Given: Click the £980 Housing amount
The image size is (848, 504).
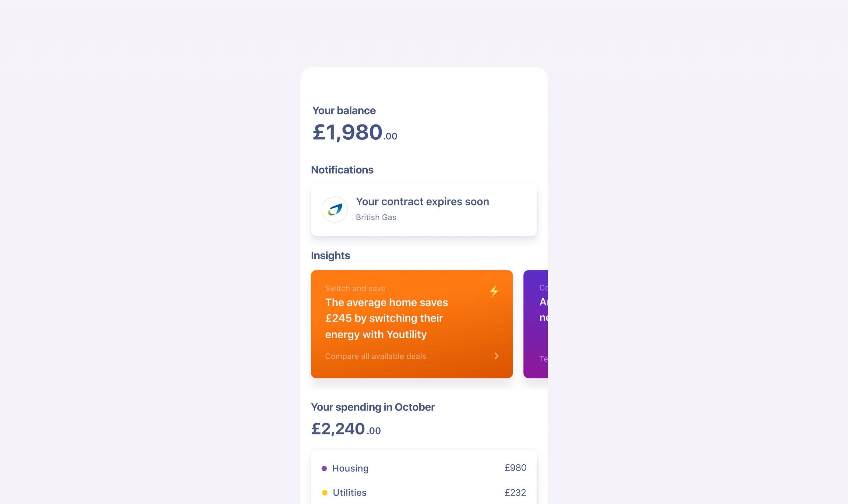Looking at the screenshot, I should tap(515, 468).
